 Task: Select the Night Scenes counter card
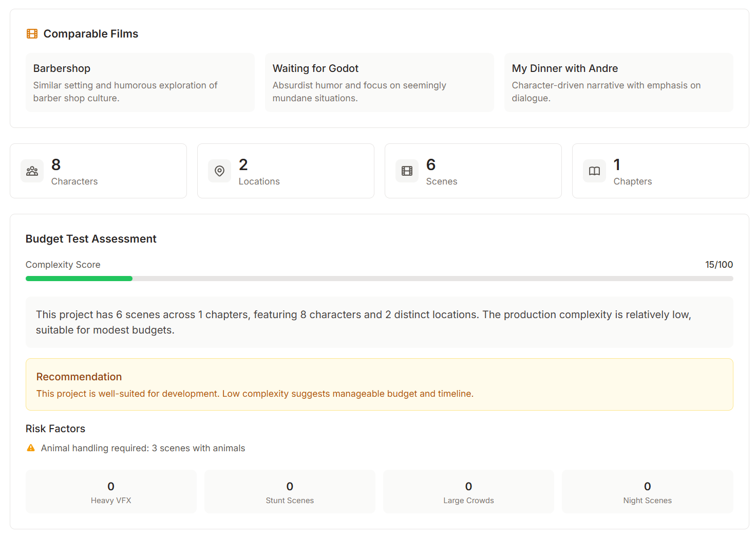[x=647, y=491]
